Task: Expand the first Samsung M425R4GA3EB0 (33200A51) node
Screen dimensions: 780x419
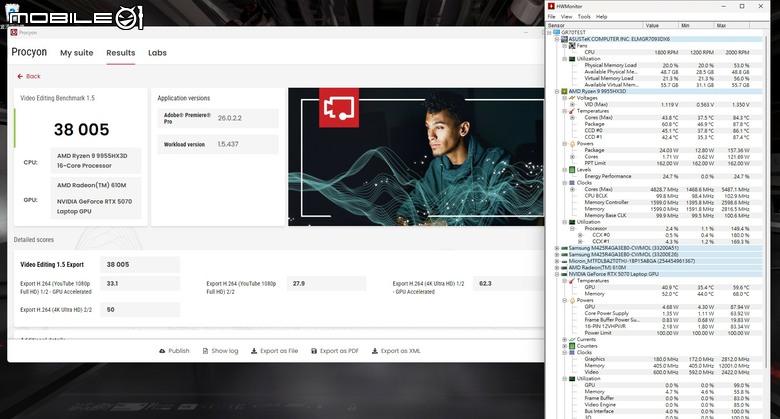Action: [557, 248]
